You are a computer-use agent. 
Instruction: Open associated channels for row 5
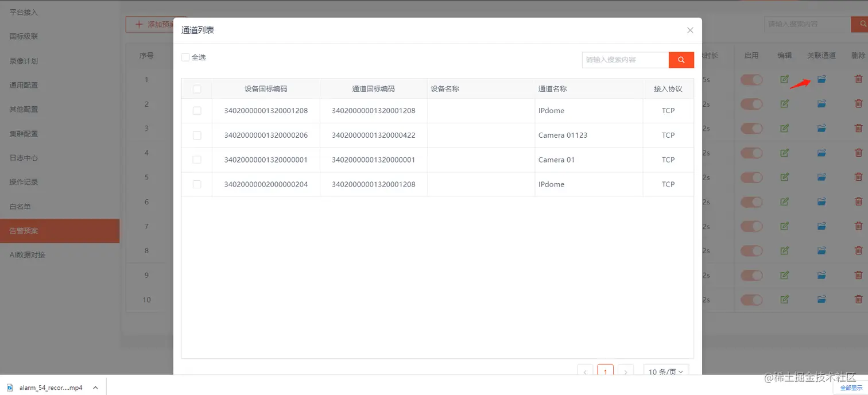(821, 177)
